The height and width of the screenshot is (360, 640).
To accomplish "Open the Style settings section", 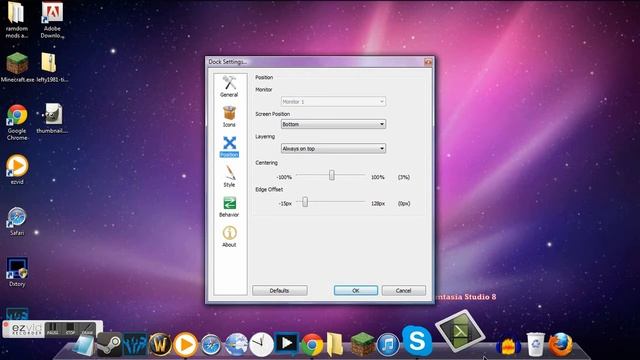I will pyautogui.click(x=229, y=176).
